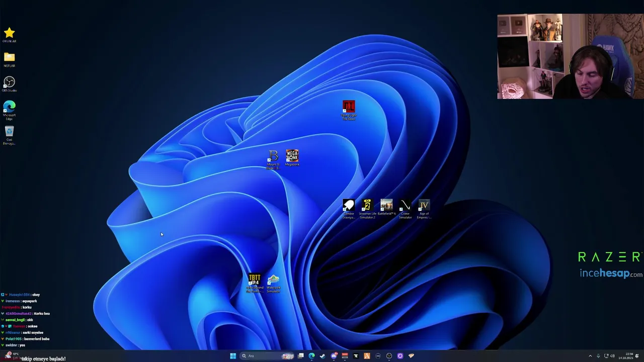Open Task View in the taskbar
644x362 pixels.
pos(300,356)
